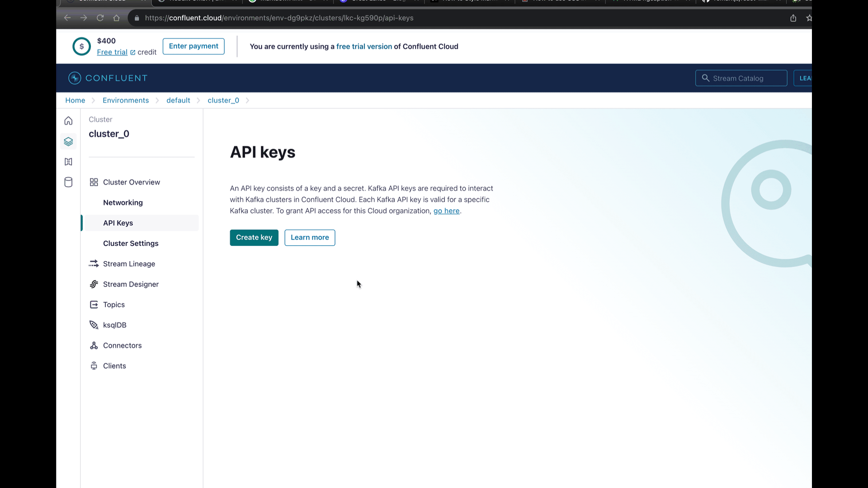
Task: Open the default environment breadcrumb
Action: coord(178,100)
